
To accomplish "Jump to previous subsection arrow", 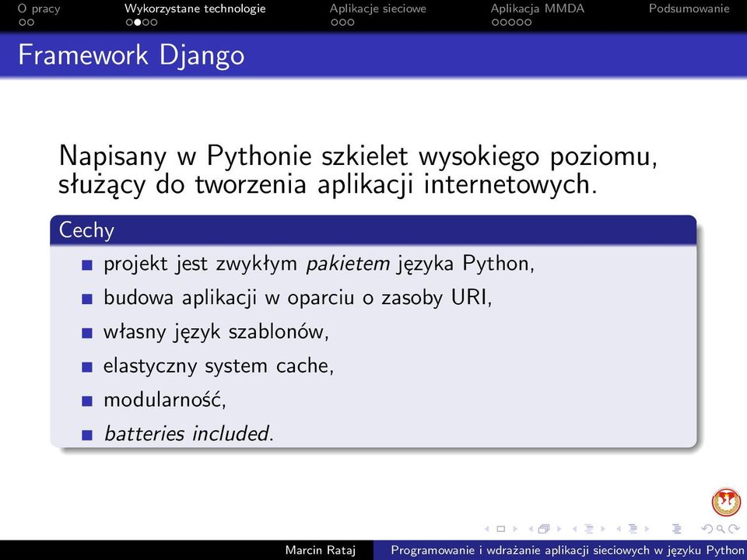I will click(574, 529).
